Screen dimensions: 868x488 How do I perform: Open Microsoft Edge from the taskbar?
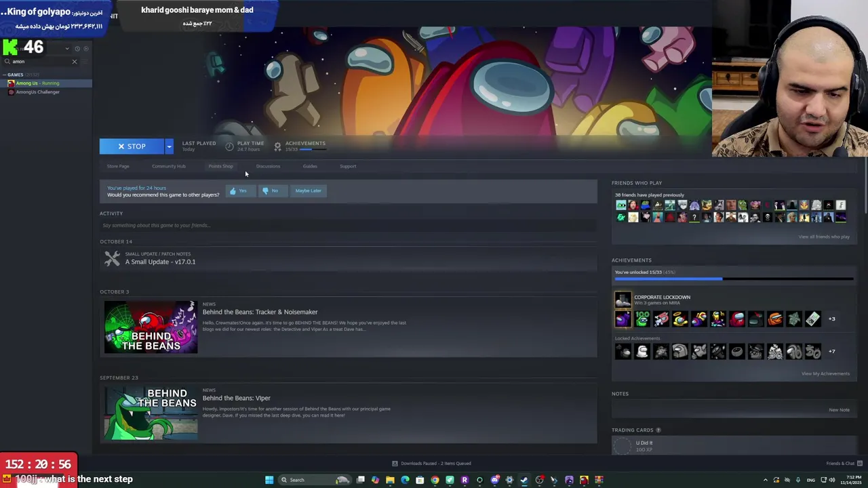point(405,480)
